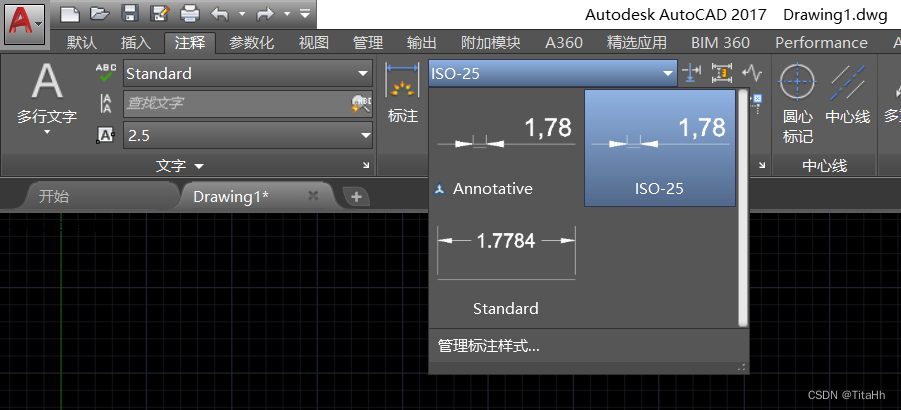
Task: Click the adjust dimension space icon
Action: coord(721,73)
